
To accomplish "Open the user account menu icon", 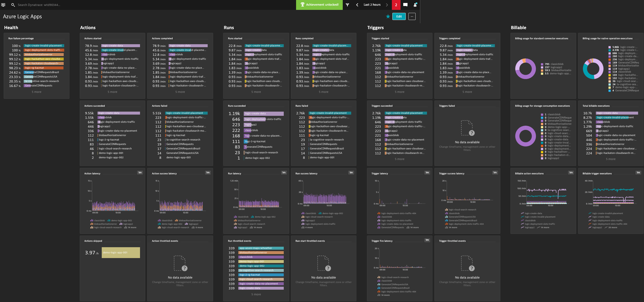I will (x=415, y=5).
